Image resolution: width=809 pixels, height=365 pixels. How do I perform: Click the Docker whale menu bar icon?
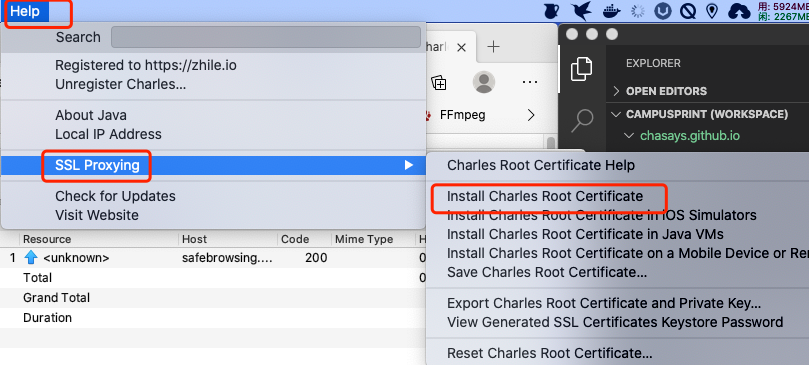pos(610,11)
